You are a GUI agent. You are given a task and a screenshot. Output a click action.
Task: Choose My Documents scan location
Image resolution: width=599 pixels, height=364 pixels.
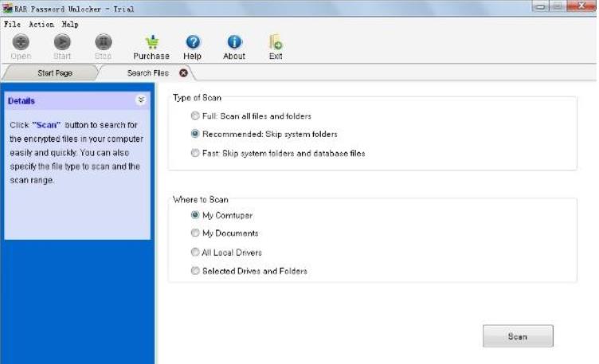point(195,233)
